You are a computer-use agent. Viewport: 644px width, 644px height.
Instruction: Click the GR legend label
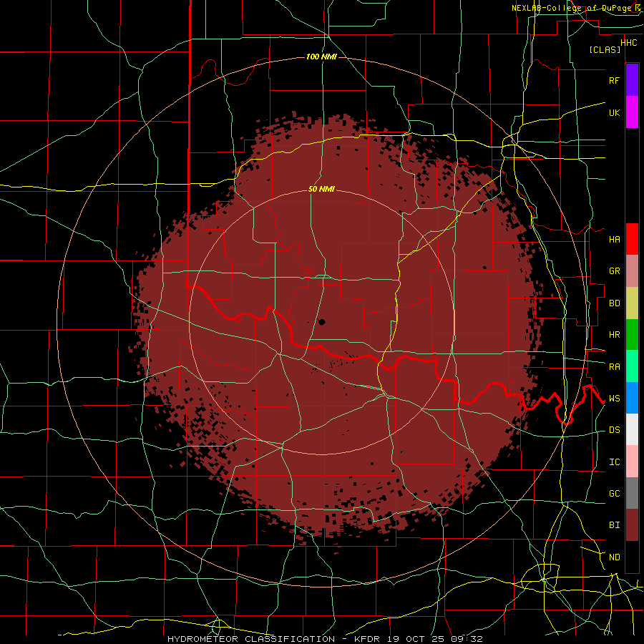614,271
